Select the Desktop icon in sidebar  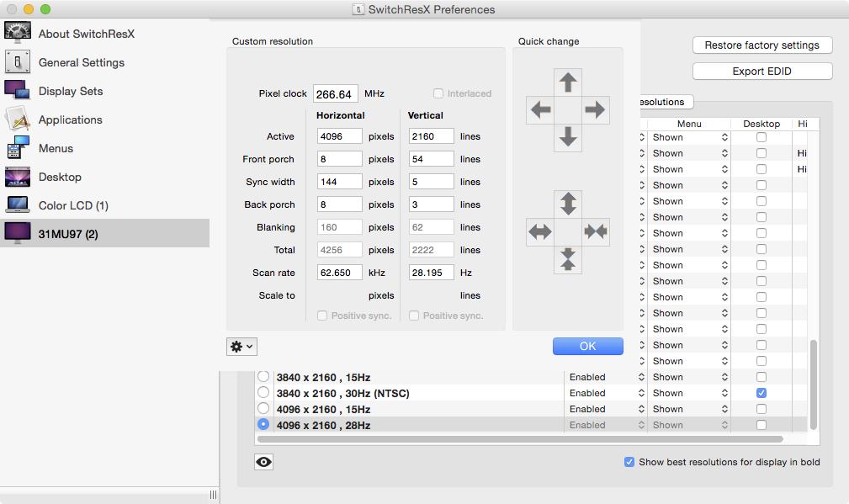coord(18,177)
